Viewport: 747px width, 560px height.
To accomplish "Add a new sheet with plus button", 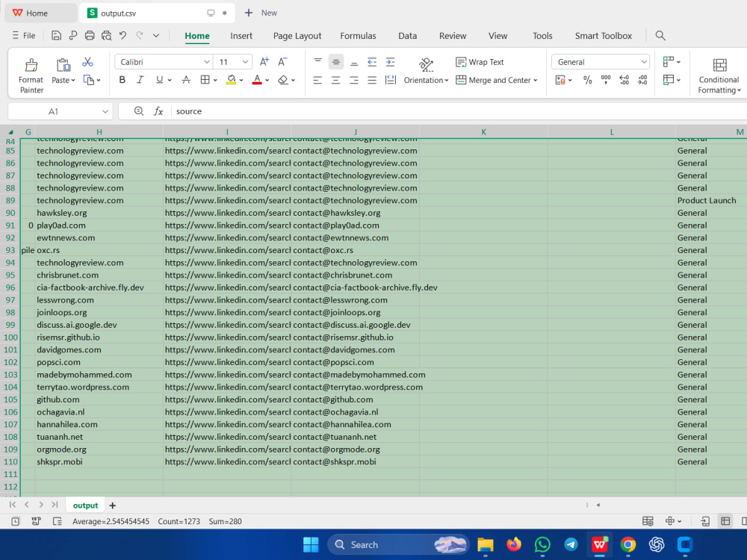I will click(x=113, y=505).
